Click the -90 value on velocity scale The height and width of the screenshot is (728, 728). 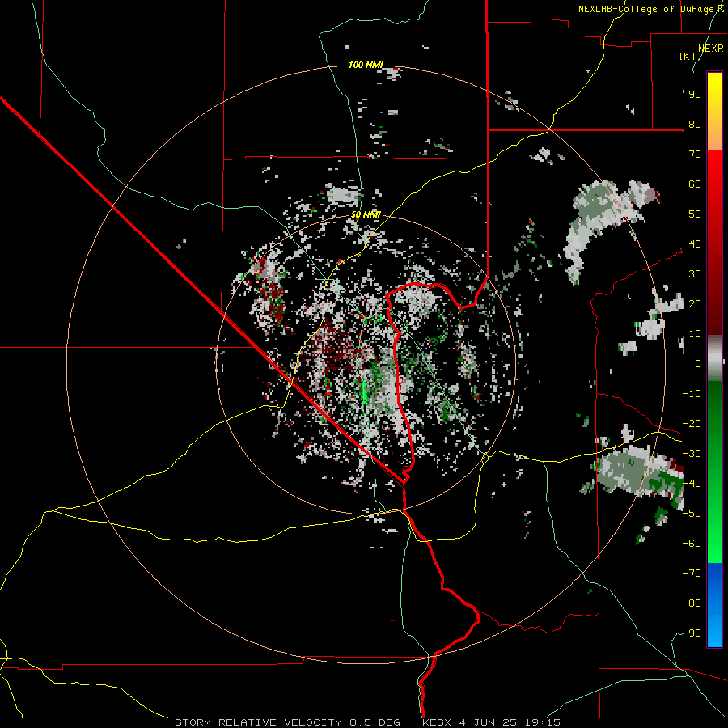692,633
